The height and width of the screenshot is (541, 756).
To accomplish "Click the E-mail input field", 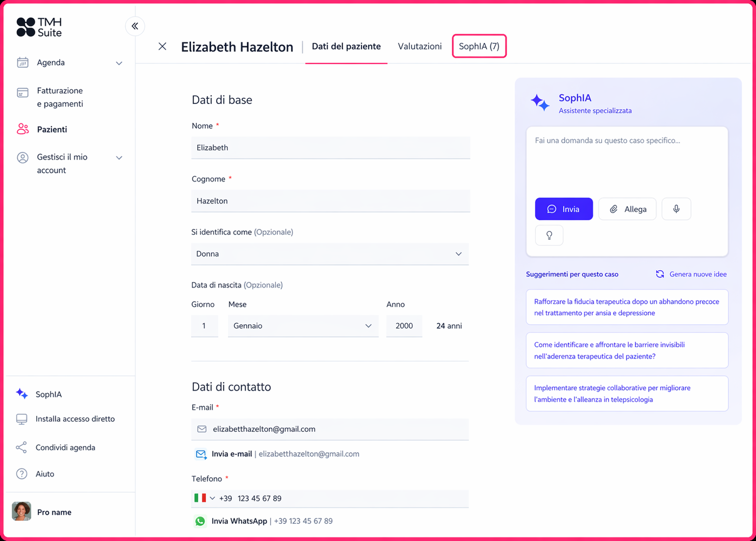I will (330, 429).
